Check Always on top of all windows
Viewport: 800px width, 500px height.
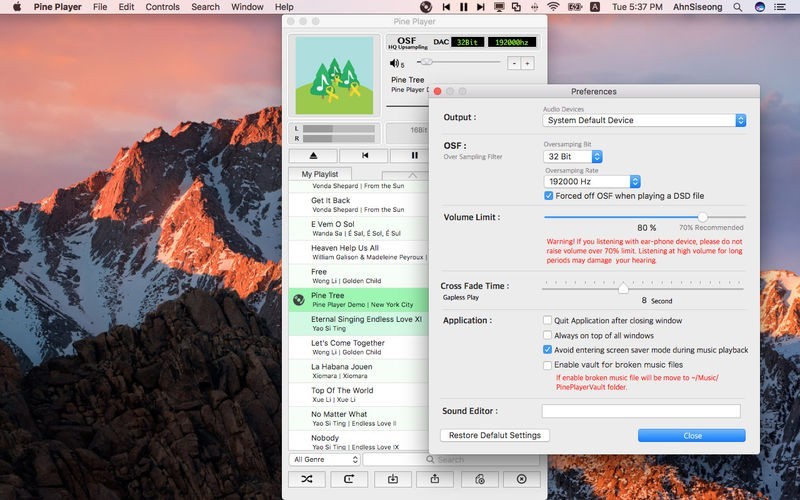point(547,336)
